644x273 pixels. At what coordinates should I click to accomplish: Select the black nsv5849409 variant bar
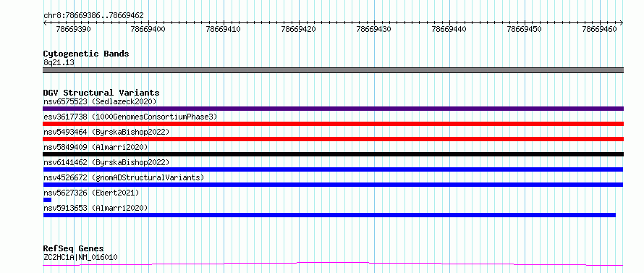click(x=333, y=154)
